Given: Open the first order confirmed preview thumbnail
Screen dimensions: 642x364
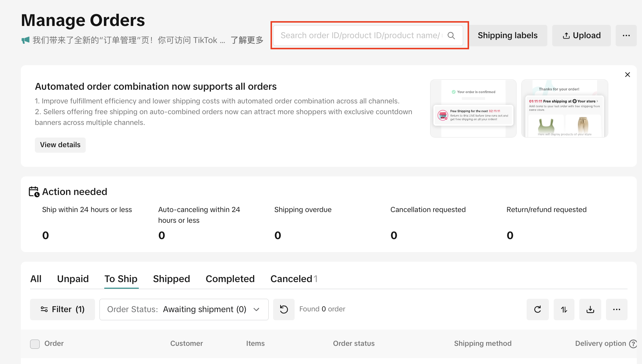Looking at the screenshot, I should 473,108.
